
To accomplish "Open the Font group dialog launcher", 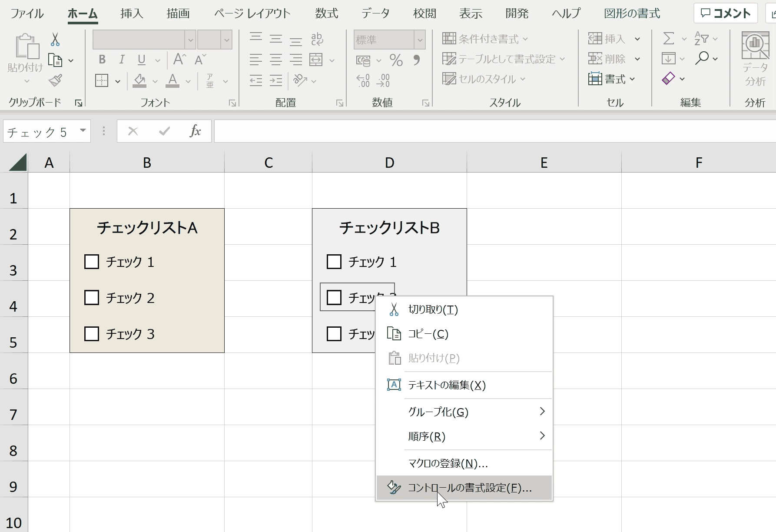I will click(232, 103).
